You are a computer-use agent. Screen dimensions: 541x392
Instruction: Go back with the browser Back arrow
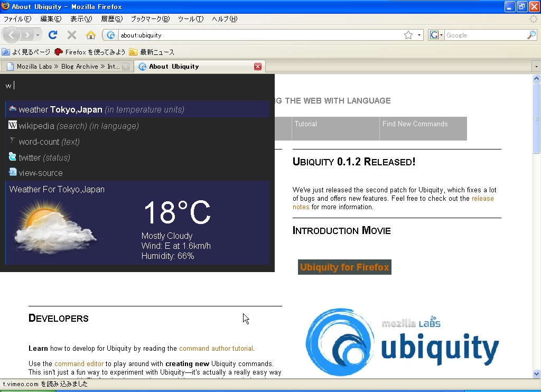(12, 35)
